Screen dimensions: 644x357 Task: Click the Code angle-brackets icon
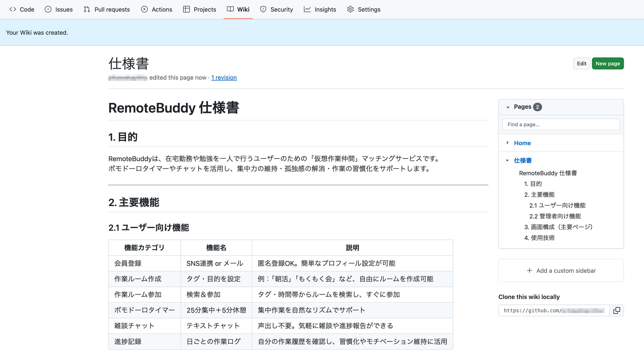point(13,9)
